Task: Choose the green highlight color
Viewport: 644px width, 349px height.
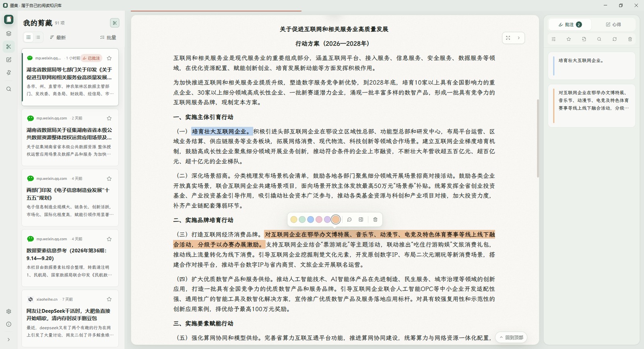Action: [302, 219]
